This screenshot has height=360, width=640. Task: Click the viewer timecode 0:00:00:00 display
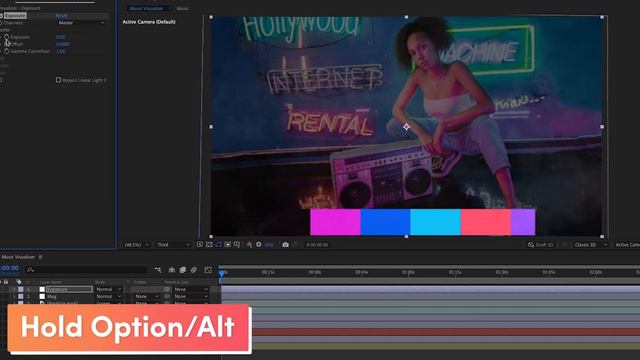(317, 245)
